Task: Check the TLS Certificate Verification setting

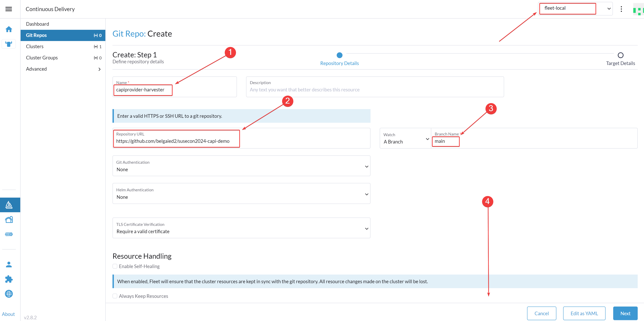Action: coord(242,228)
